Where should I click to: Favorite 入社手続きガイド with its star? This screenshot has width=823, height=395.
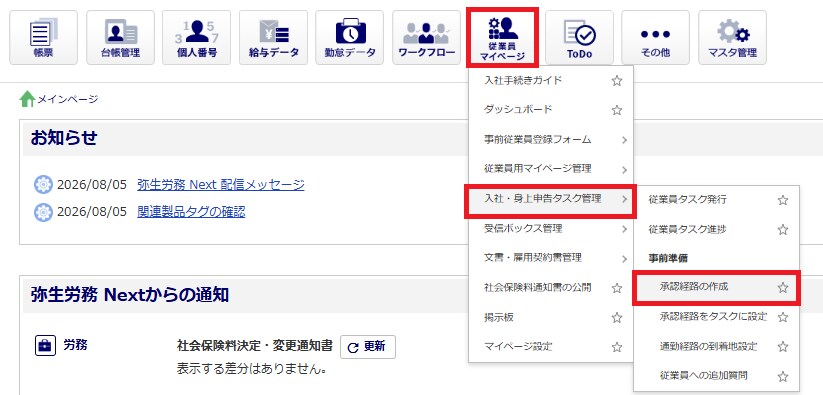pyautogui.click(x=617, y=81)
